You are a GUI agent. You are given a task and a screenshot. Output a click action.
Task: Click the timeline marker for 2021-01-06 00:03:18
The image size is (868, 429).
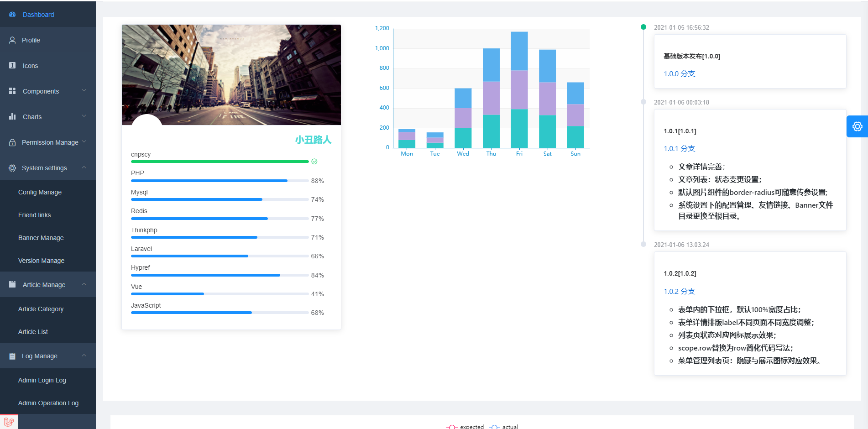(643, 102)
